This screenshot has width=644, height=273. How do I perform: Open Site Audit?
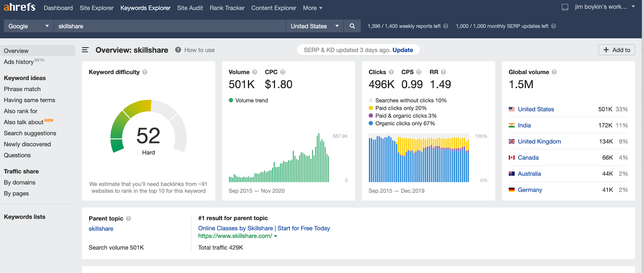190,8
